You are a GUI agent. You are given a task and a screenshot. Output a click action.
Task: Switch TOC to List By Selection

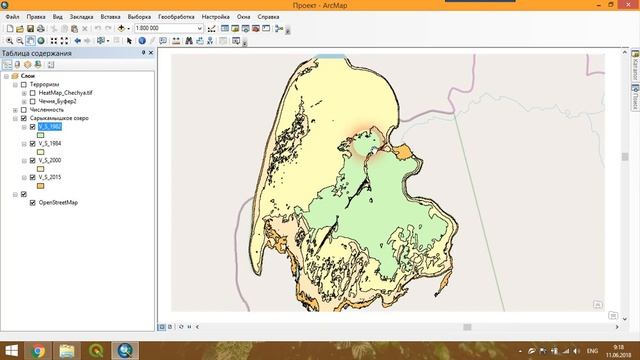coord(38,64)
